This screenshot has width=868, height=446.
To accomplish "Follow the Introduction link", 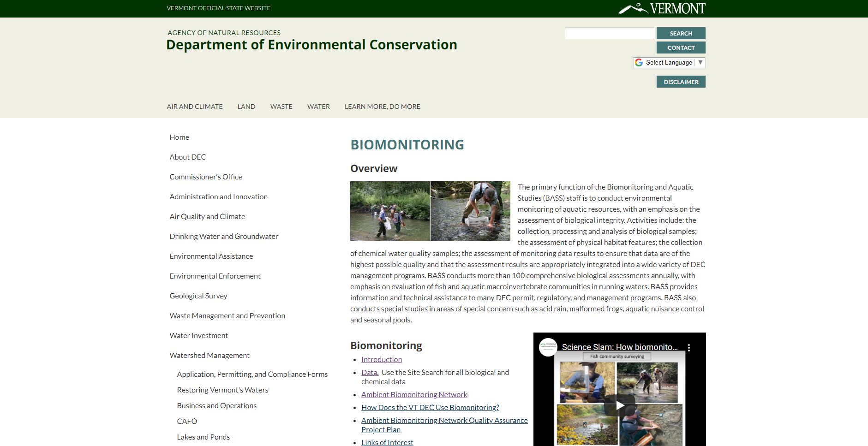I will [381, 360].
